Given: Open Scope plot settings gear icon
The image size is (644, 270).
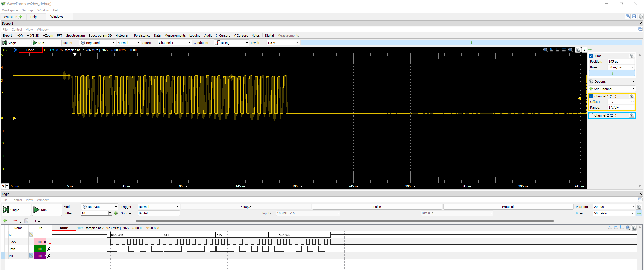Looking at the screenshot, I should point(578,50).
